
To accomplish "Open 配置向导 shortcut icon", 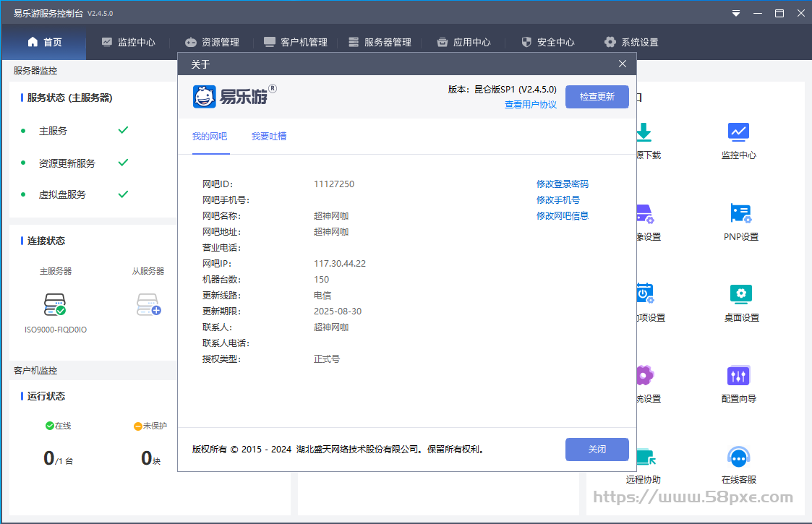I will pyautogui.click(x=738, y=375).
